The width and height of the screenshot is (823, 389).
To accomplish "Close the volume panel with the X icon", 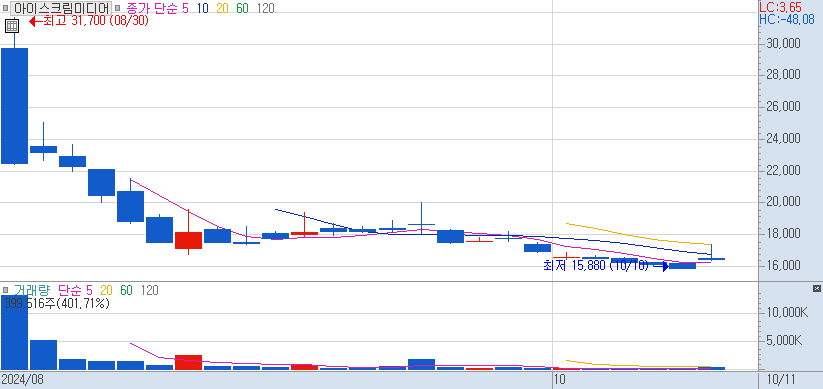I will click(817, 289).
